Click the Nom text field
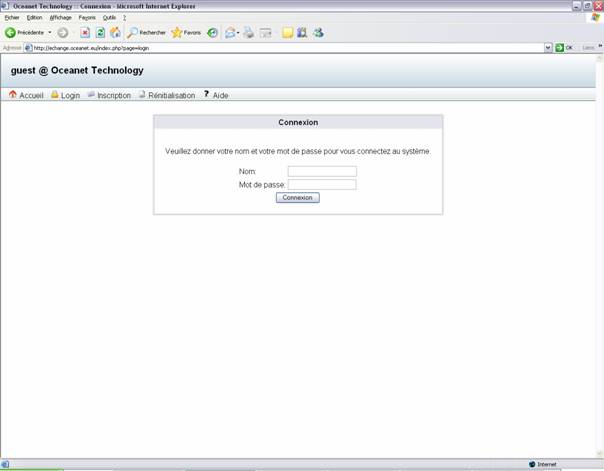Viewport: 604px width, 471px height. point(322,171)
